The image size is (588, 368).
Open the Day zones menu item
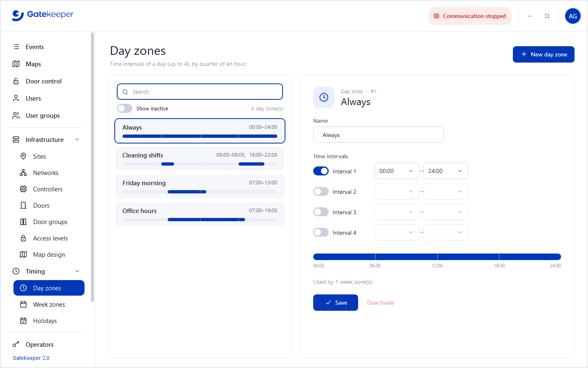[49, 288]
